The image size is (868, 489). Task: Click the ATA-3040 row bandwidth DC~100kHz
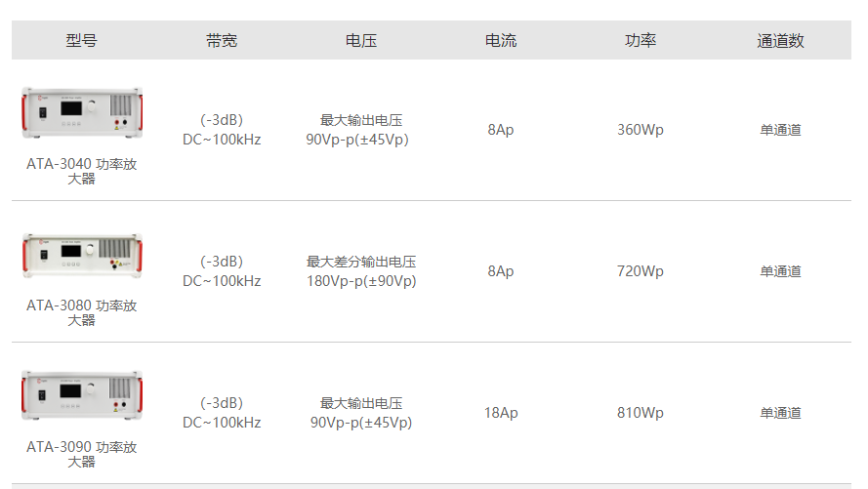pyautogui.click(x=222, y=140)
